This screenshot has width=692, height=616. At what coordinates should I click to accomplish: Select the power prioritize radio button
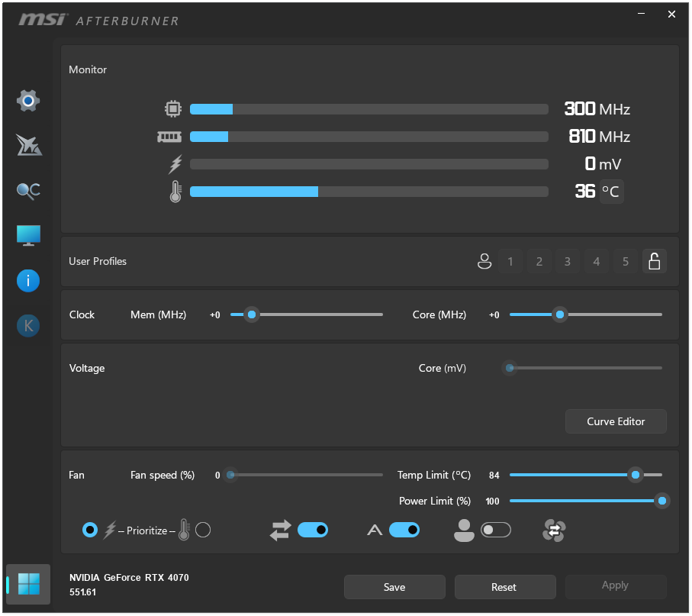(x=90, y=530)
